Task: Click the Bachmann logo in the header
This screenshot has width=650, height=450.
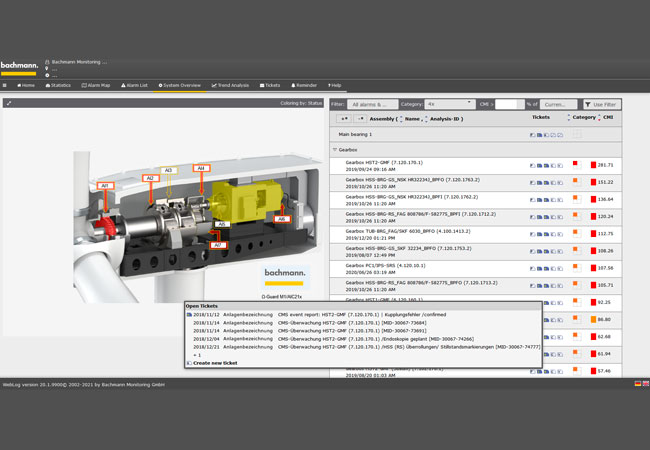Action: point(19,68)
